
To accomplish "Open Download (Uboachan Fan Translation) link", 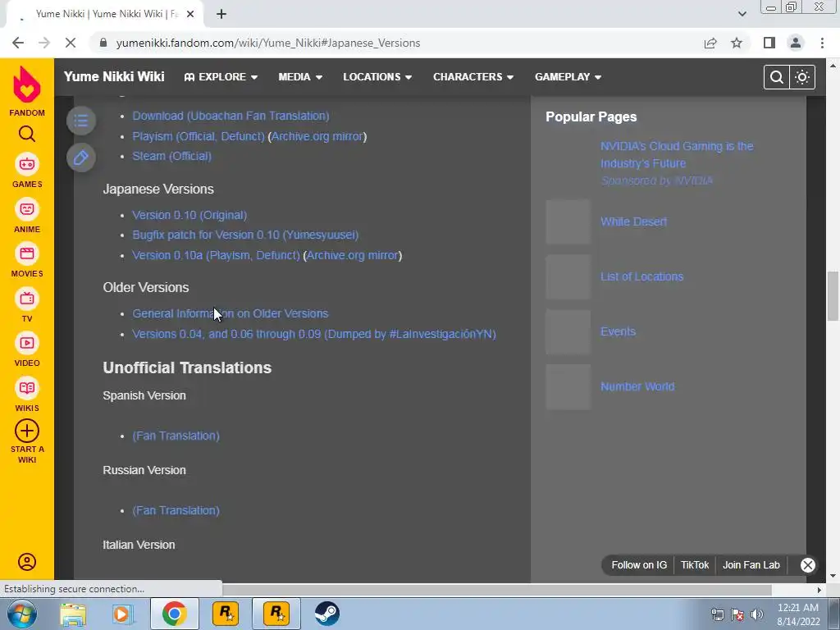I will pyautogui.click(x=231, y=116).
